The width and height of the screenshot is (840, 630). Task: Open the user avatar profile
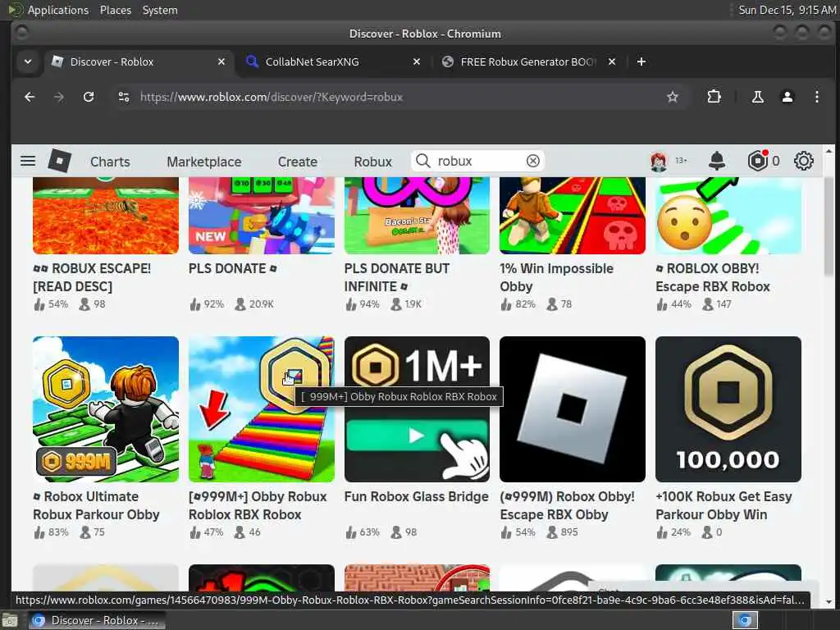coord(659,161)
